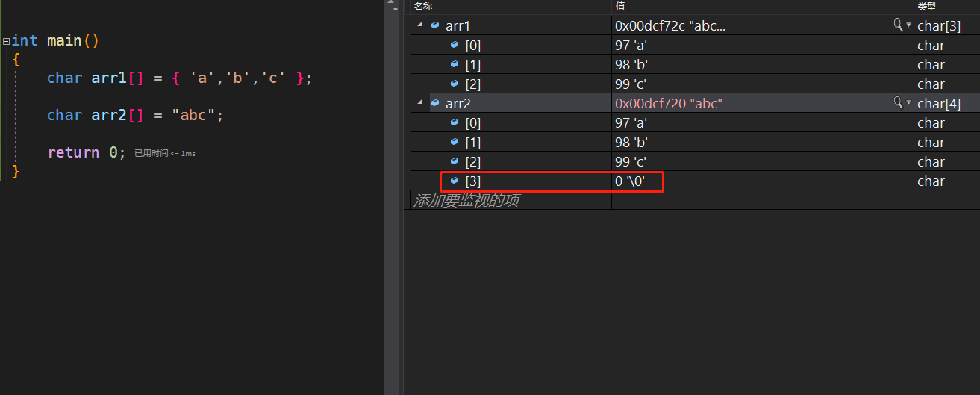Click the value 99 'c' under arr1
This screenshot has height=395, width=980.
click(631, 84)
